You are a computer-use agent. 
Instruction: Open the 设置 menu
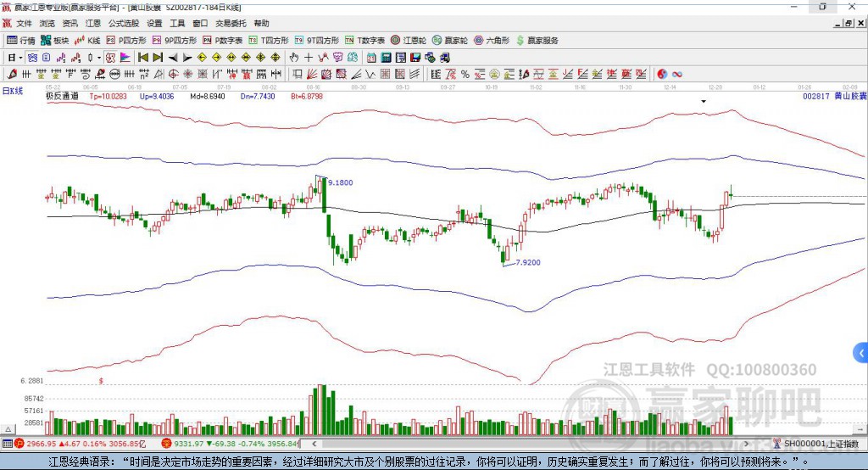(x=154, y=23)
